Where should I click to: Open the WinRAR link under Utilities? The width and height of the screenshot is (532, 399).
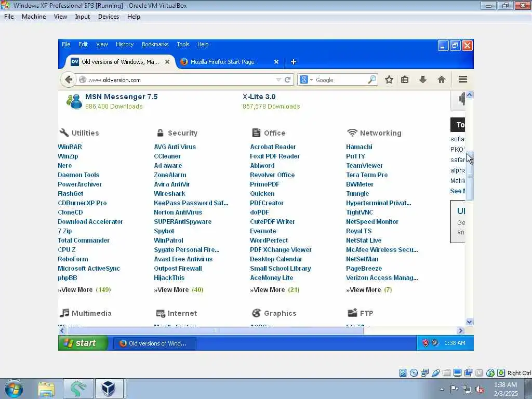70,147
